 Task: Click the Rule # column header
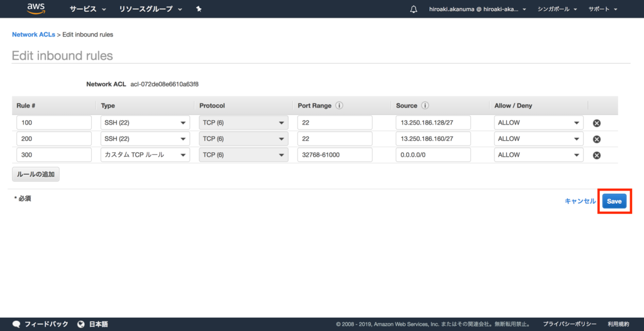click(x=25, y=106)
